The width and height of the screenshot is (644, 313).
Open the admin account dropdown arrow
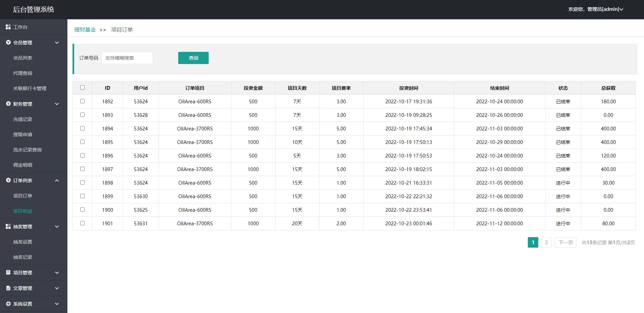[x=621, y=9]
